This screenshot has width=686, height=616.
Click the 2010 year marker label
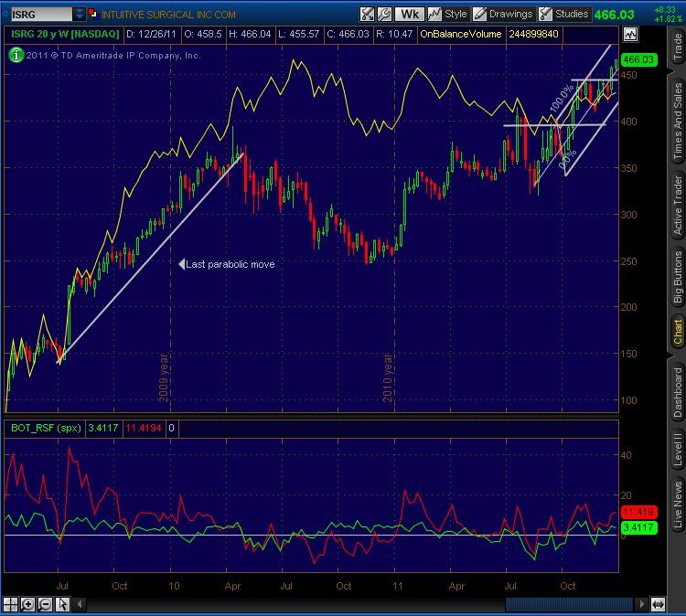(x=388, y=377)
